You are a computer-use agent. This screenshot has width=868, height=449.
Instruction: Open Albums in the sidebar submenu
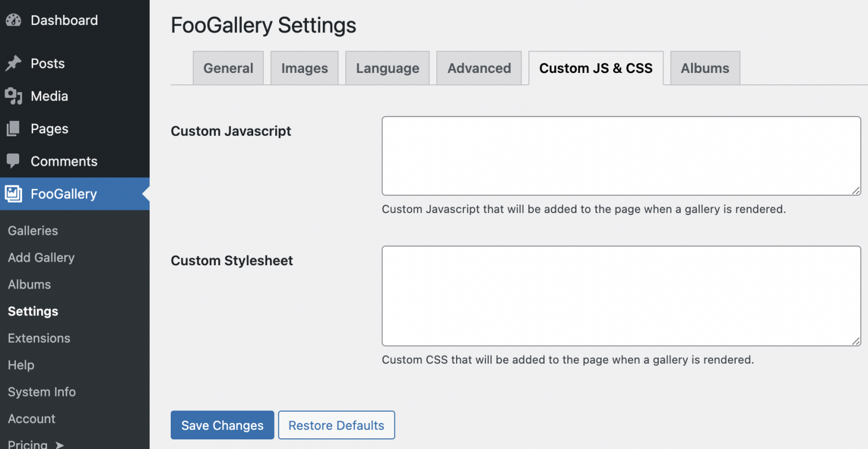29,284
